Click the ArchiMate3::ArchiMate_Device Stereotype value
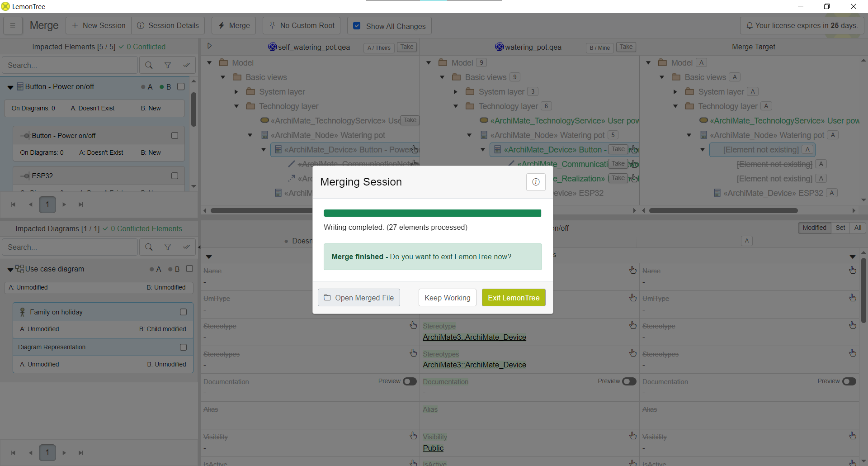Screen dimensions: 868x466 coord(474,337)
